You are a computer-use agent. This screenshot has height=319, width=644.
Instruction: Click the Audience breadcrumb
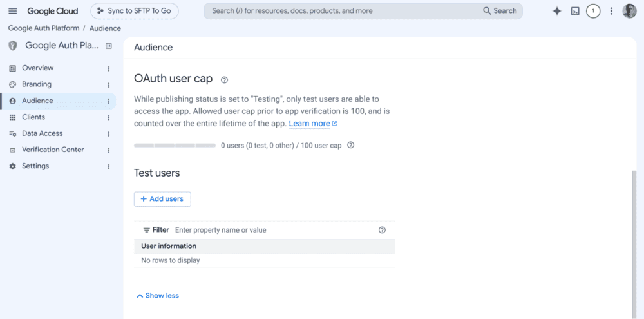(x=105, y=28)
